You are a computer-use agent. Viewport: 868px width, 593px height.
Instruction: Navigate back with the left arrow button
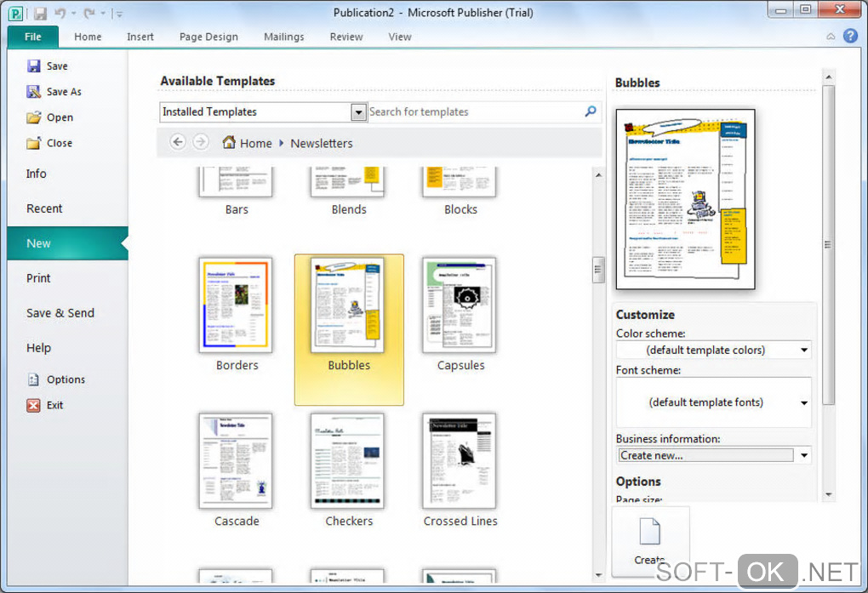pos(178,142)
